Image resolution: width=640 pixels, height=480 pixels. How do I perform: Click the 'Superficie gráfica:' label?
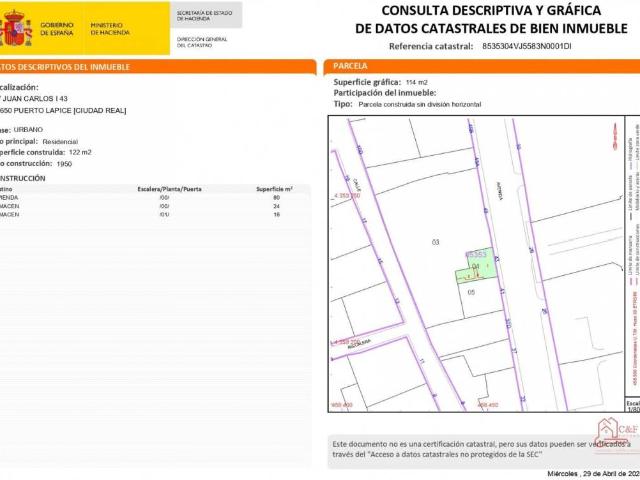pyautogui.click(x=367, y=82)
